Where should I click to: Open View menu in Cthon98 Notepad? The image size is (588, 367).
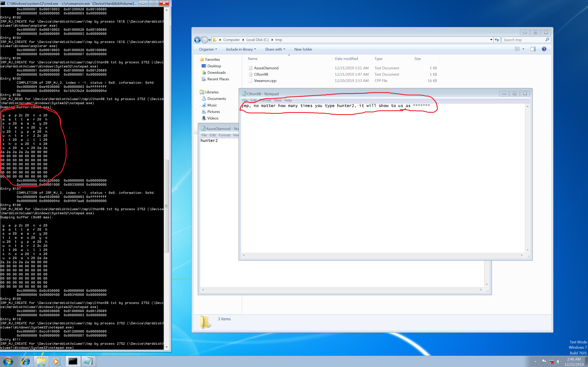click(277, 100)
